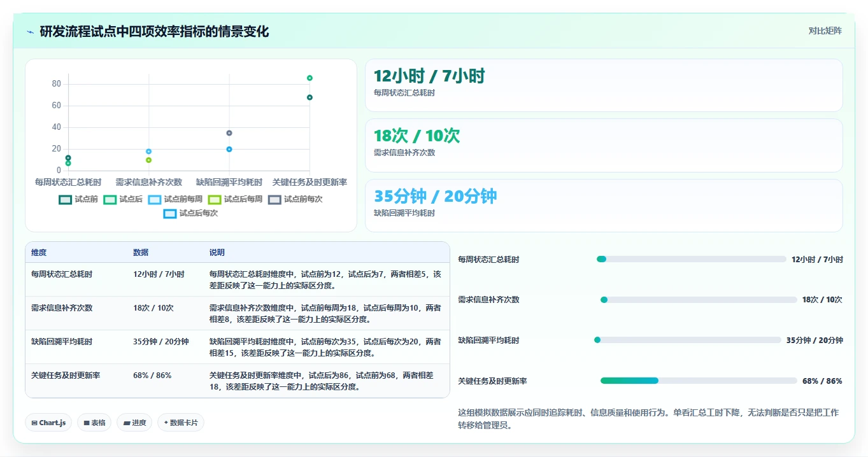Click the 关键任务及时更新率 progress bar
Viewport: 868px width, 457px height.
pyautogui.click(x=699, y=381)
